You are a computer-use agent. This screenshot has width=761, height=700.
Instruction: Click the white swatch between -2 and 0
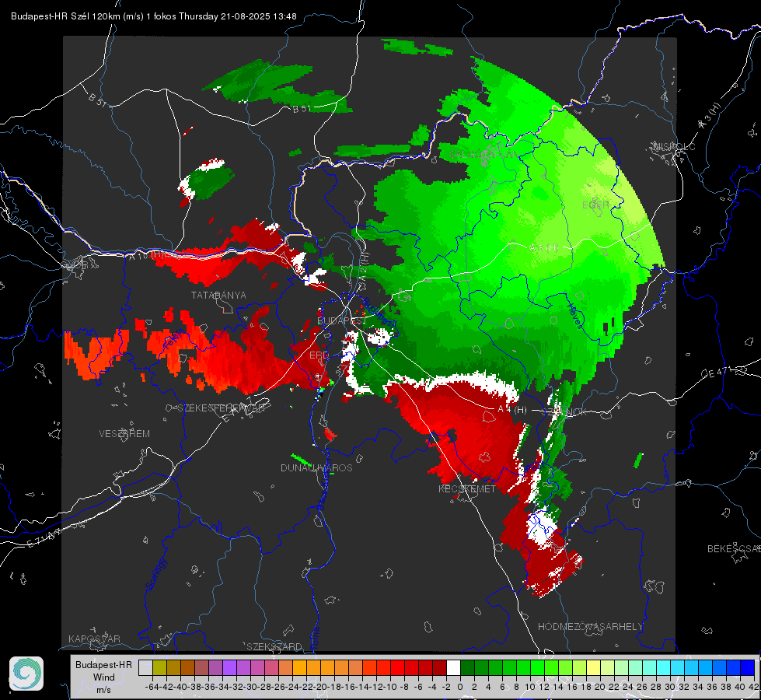453,667
